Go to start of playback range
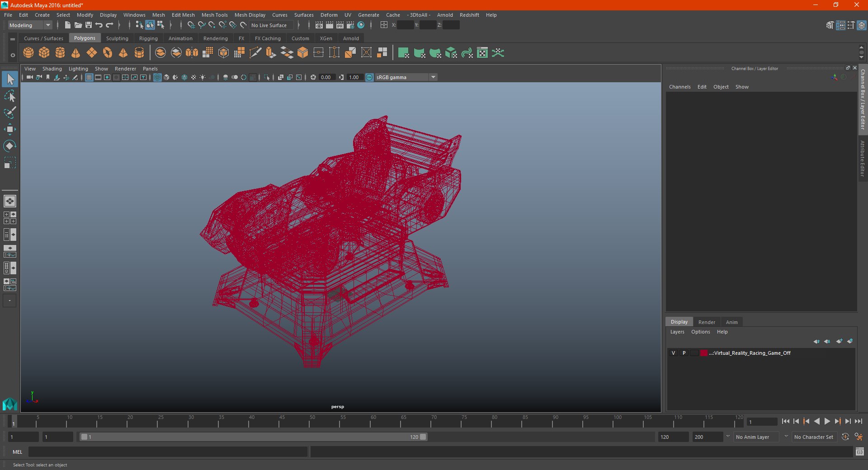 coord(785,421)
